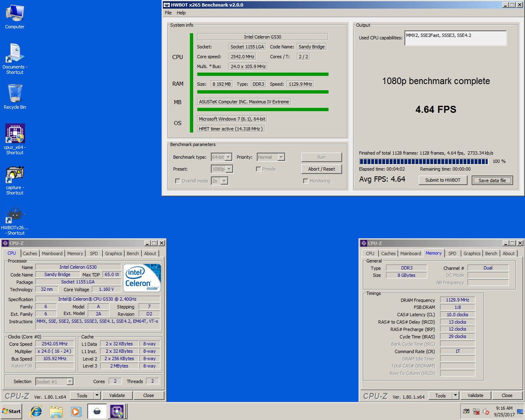Click the Used CPU capabilities text box
Viewport: 525px width, 420px height.
pyautogui.click(x=456, y=38)
